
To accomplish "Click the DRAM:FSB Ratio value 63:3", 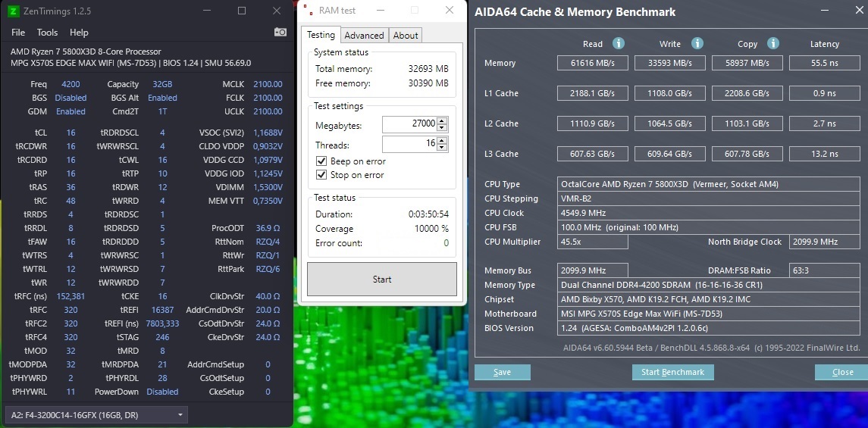I will pos(824,270).
